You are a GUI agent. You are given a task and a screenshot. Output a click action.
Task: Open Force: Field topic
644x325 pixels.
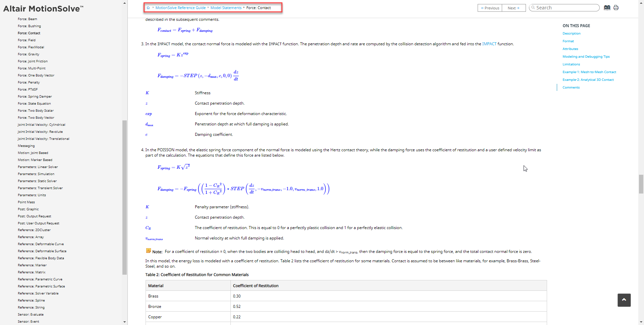point(26,40)
